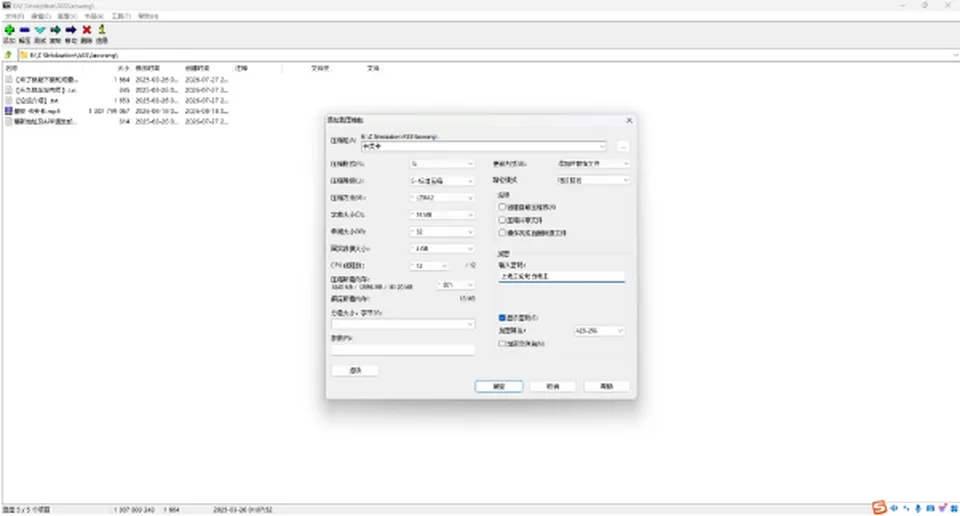Enable delete source files after compression checkbox
This screenshot has height=516, width=960.
point(502,233)
